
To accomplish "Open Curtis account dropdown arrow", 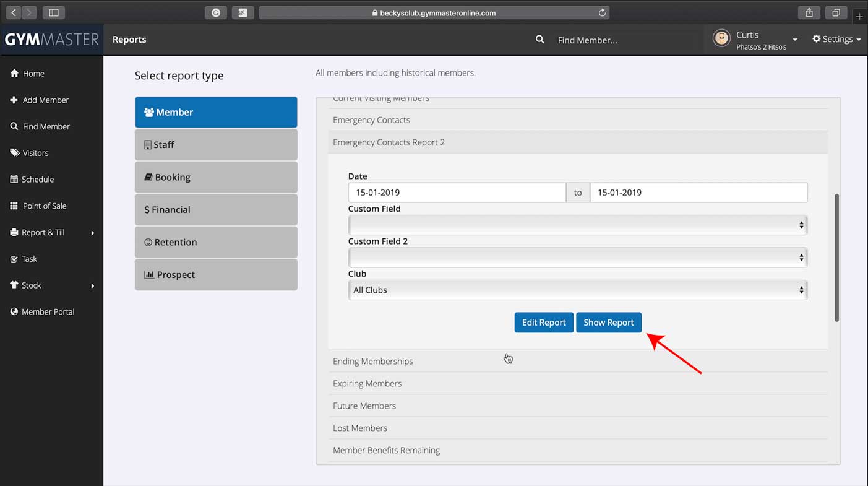I will click(x=795, y=40).
